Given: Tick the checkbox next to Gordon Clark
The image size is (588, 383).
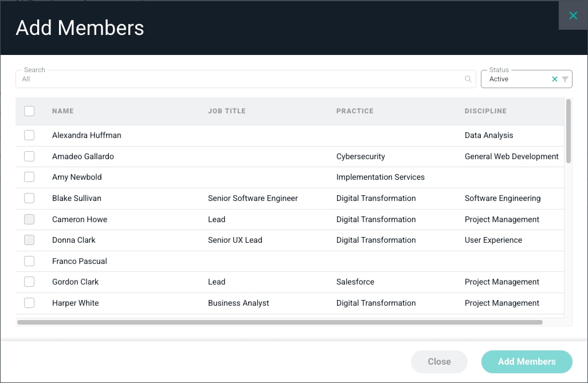Looking at the screenshot, I should pyautogui.click(x=29, y=282).
